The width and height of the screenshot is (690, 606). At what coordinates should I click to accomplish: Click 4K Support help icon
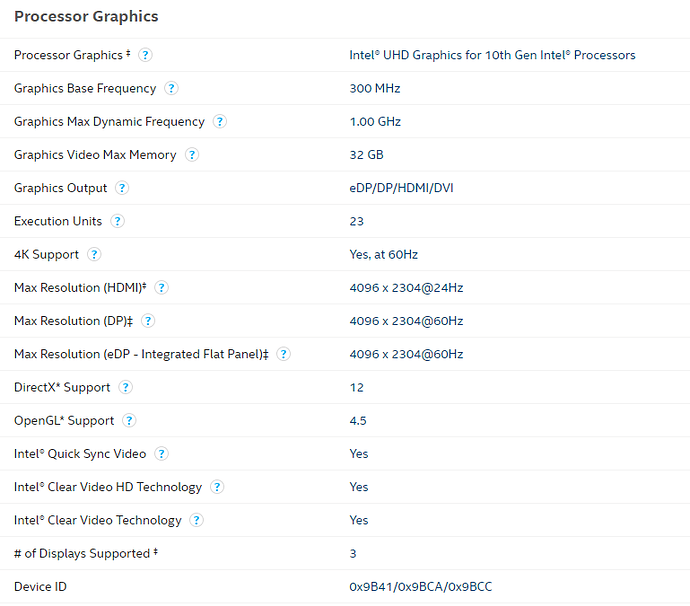click(x=94, y=254)
